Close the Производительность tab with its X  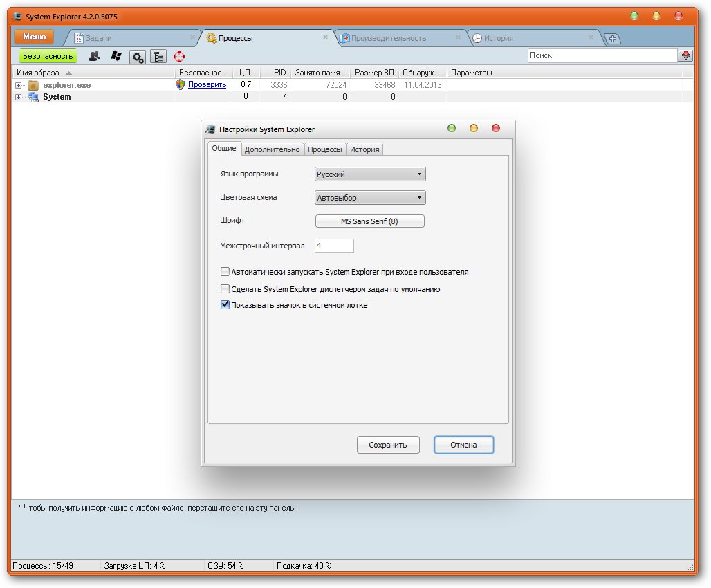458,37
